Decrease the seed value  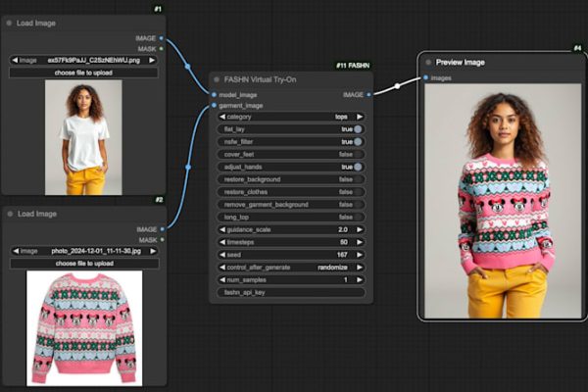click(x=222, y=255)
